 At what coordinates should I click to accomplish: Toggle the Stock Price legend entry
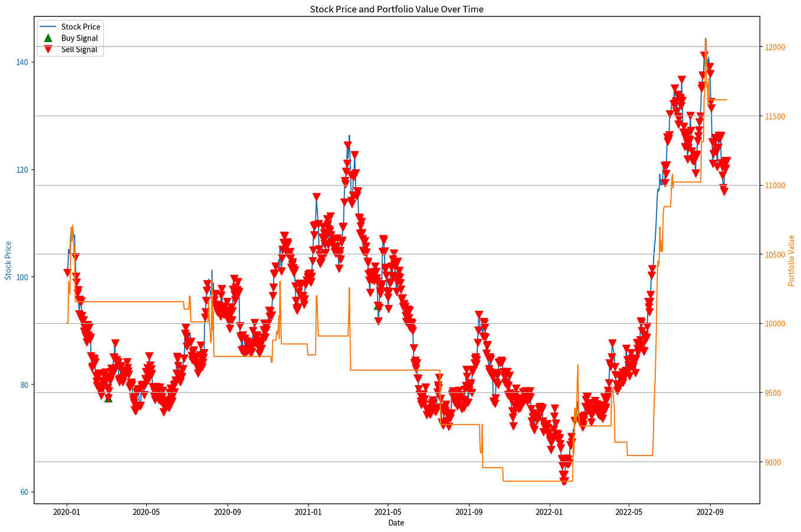81,27
